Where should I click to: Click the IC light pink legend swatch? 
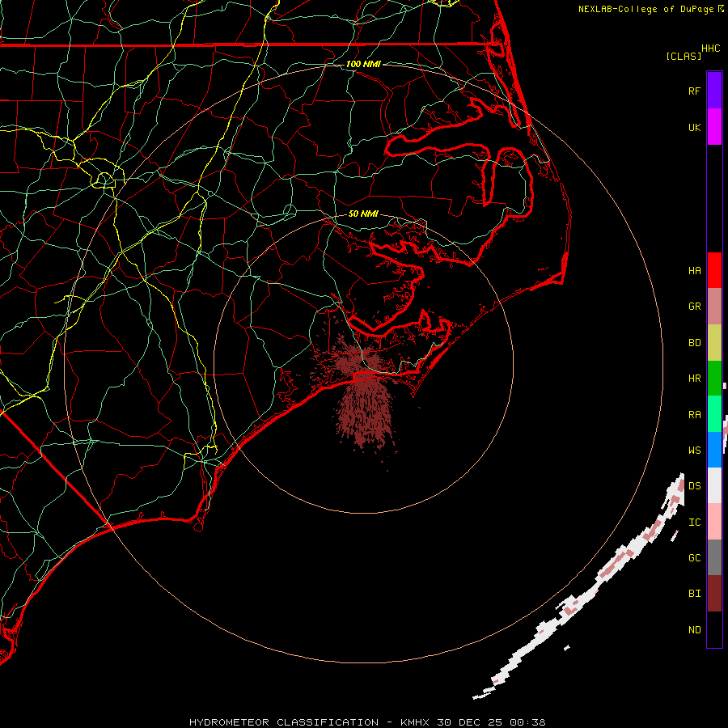714,522
